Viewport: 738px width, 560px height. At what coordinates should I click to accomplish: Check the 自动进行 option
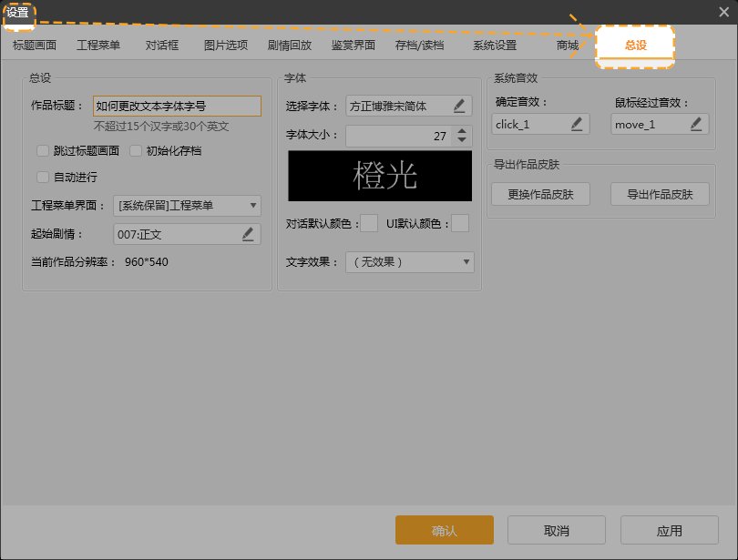pyautogui.click(x=43, y=177)
